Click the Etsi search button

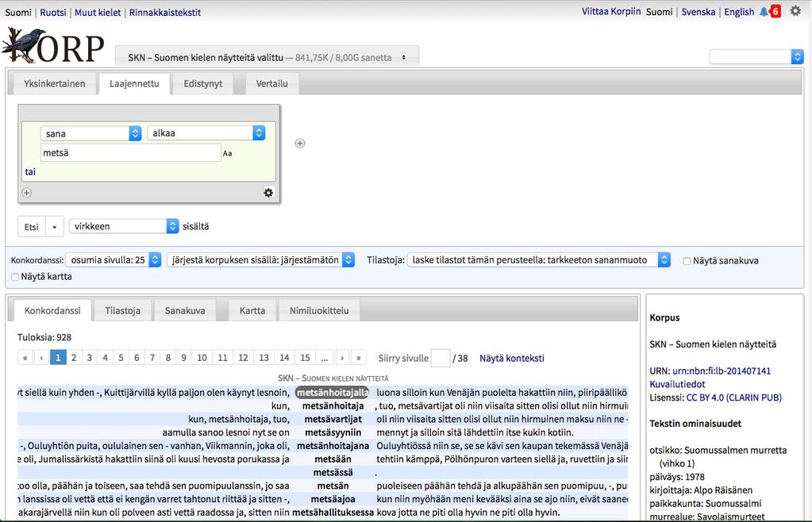32,227
